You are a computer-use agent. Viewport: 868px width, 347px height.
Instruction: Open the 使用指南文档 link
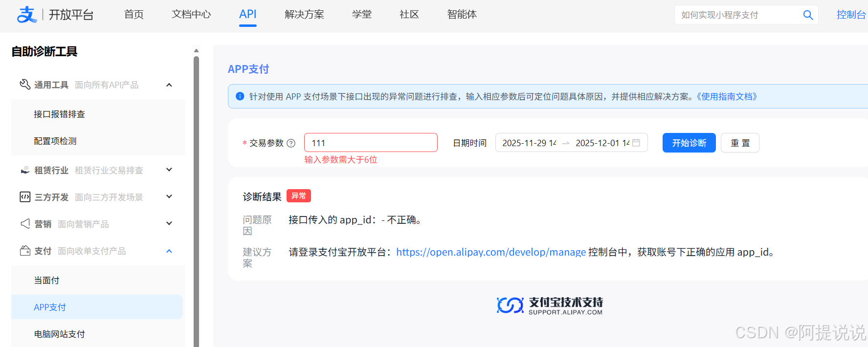[x=727, y=96]
